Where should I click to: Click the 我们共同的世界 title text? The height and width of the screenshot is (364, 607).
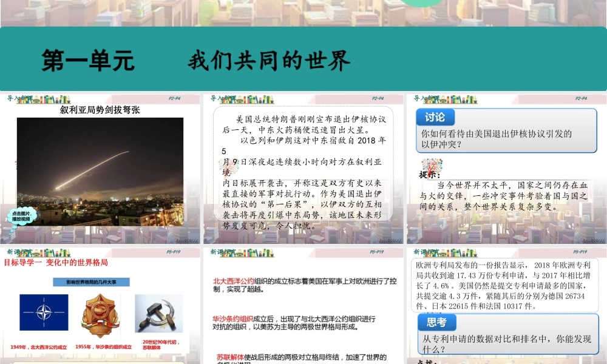tap(269, 61)
